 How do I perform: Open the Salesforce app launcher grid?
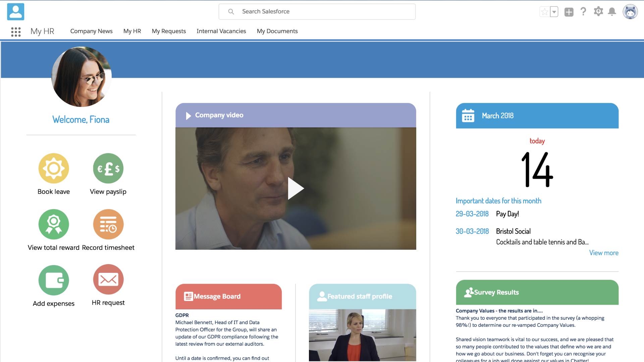[16, 32]
